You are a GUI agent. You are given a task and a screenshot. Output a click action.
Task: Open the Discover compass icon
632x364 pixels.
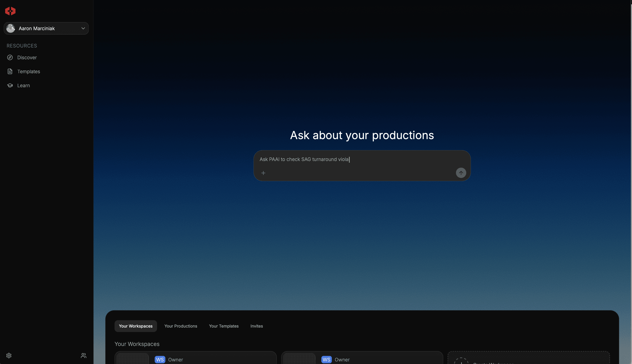10,57
